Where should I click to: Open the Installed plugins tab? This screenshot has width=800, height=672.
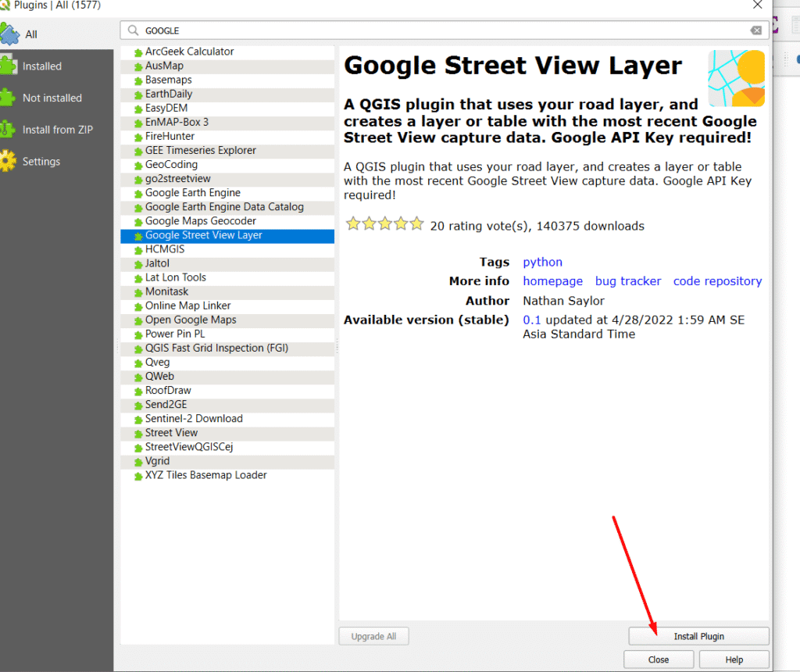click(x=56, y=66)
